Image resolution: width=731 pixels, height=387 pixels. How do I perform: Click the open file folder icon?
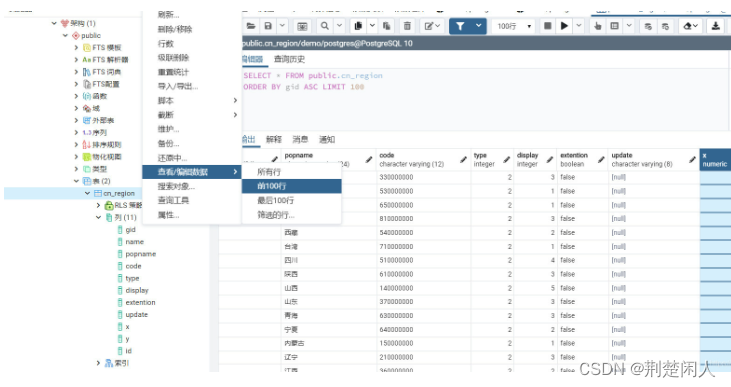251,26
